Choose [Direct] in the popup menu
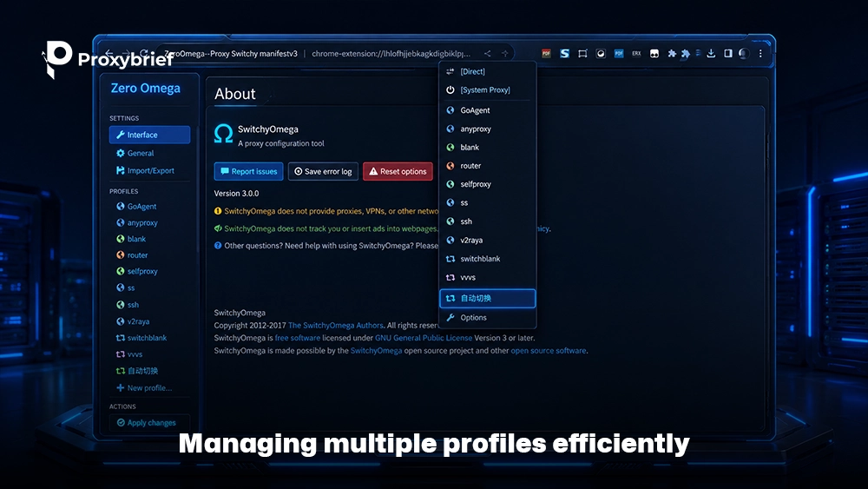This screenshot has width=868, height=489. (488, 71)
